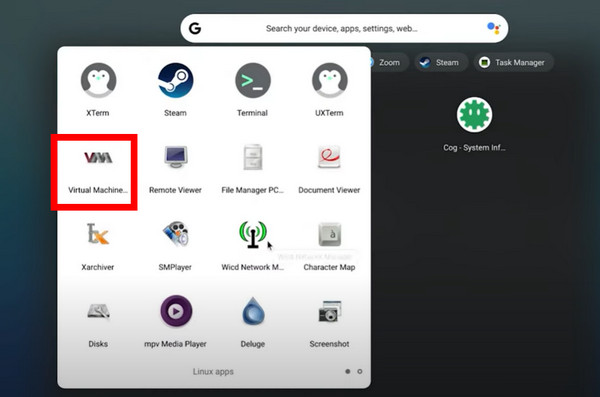Open the Task Manager suggestion chip
600x397 pixels.
(x=513, y=62)
